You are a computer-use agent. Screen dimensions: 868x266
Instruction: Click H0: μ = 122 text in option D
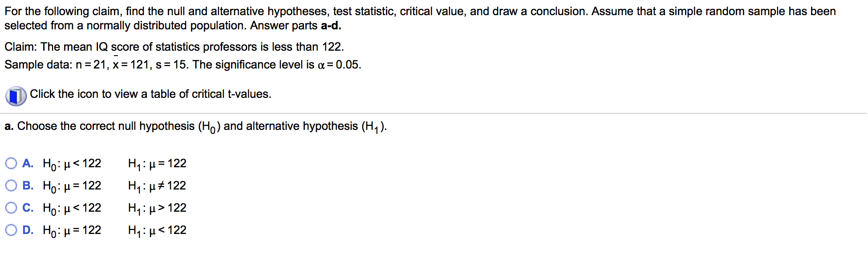coord(72,230)
